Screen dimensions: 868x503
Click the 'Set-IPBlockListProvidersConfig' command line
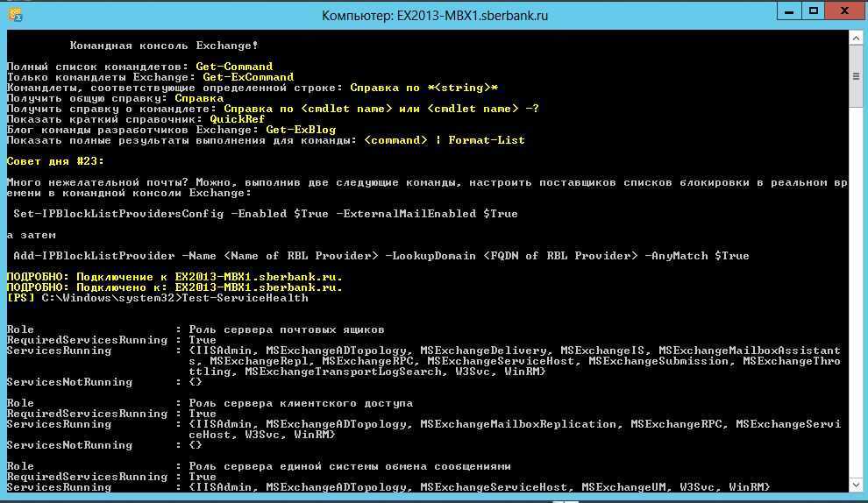[x=266, y=214]
